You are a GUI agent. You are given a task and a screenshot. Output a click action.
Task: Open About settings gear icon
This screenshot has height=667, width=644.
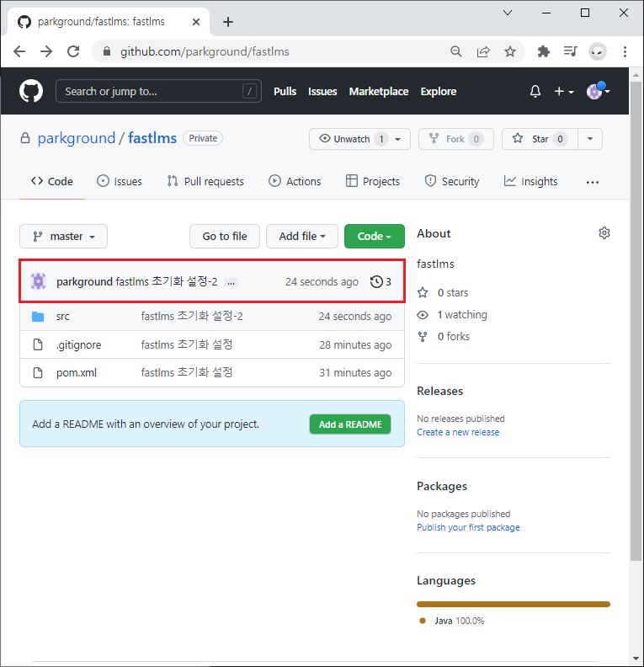click(x=604, y=233)
